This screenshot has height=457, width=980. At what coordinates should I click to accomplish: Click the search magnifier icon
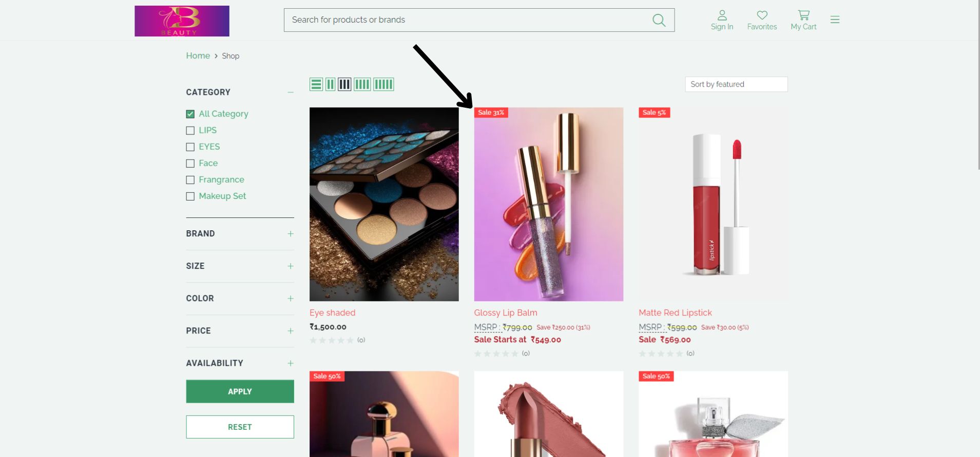659,20
